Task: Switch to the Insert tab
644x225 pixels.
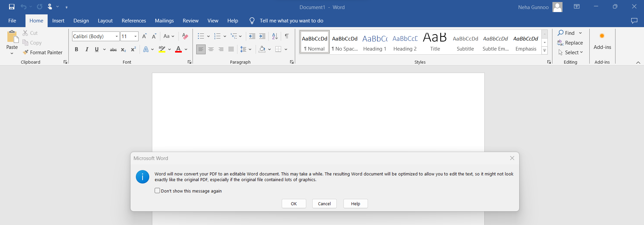Action: coord(58,21)
